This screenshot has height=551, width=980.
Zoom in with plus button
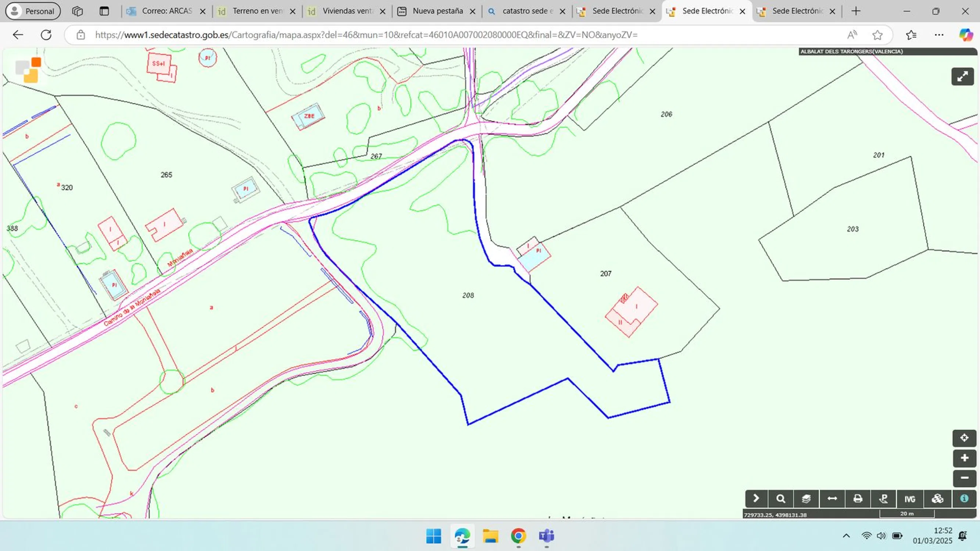coord(964,458)
